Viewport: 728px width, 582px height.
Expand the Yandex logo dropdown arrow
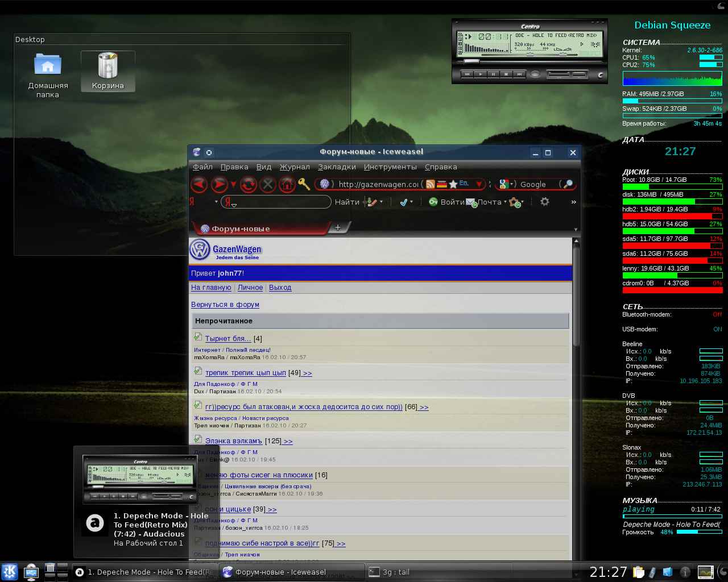coord(216,202)
